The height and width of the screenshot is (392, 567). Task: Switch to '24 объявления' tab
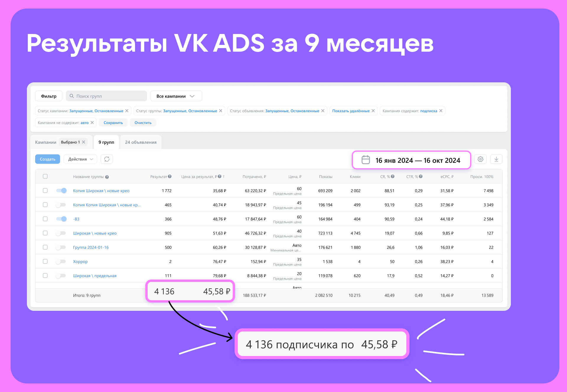coord(141,142)
